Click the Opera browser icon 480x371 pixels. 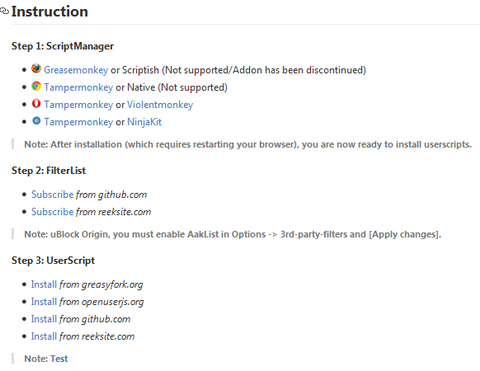point(36,103)
